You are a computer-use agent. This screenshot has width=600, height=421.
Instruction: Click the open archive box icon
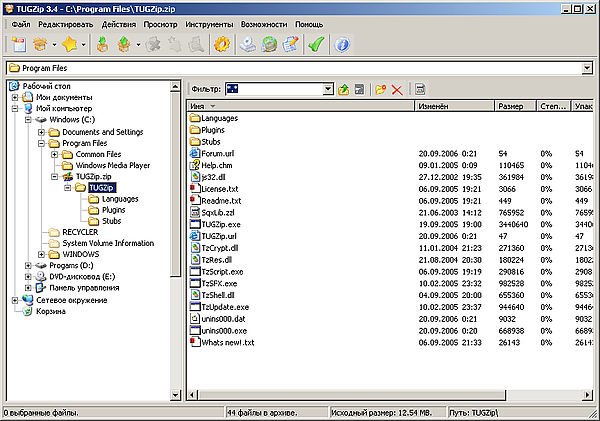point(40,45)
